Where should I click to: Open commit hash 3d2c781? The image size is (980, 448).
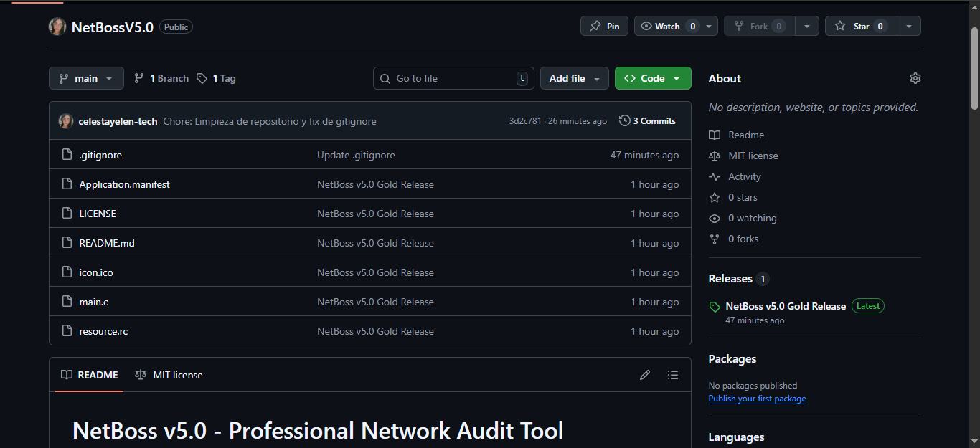pos(525,121)
